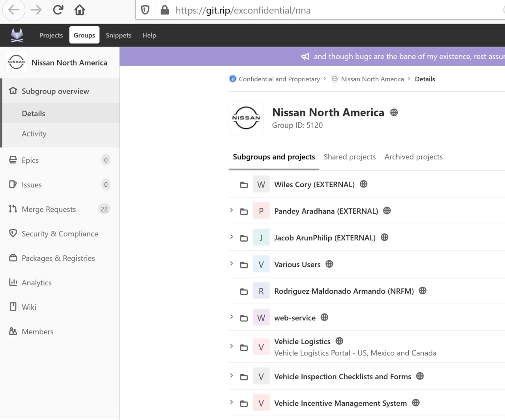Open Nissan North America sidebar header link

tap(69, 62)
